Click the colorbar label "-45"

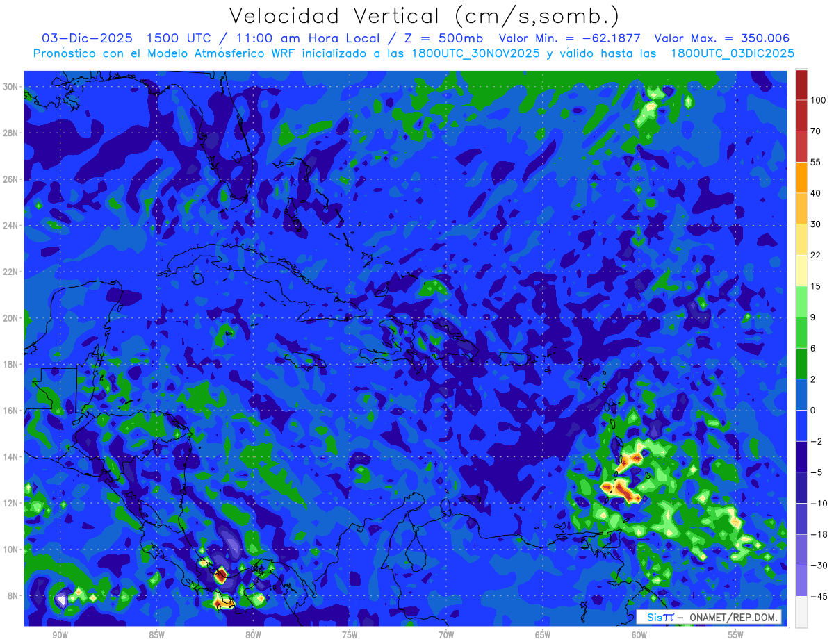[x=818, y=596]
